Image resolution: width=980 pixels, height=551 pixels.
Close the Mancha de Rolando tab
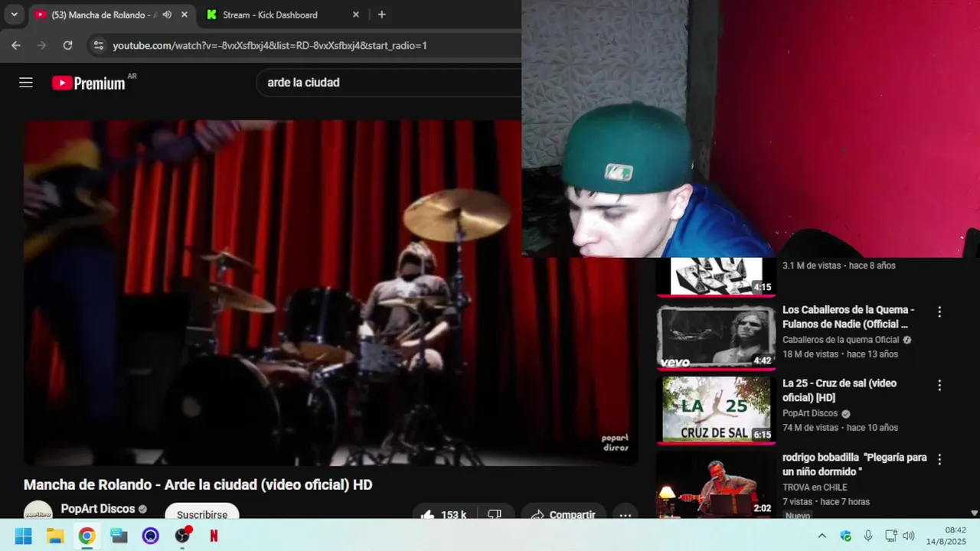(185, 15)
